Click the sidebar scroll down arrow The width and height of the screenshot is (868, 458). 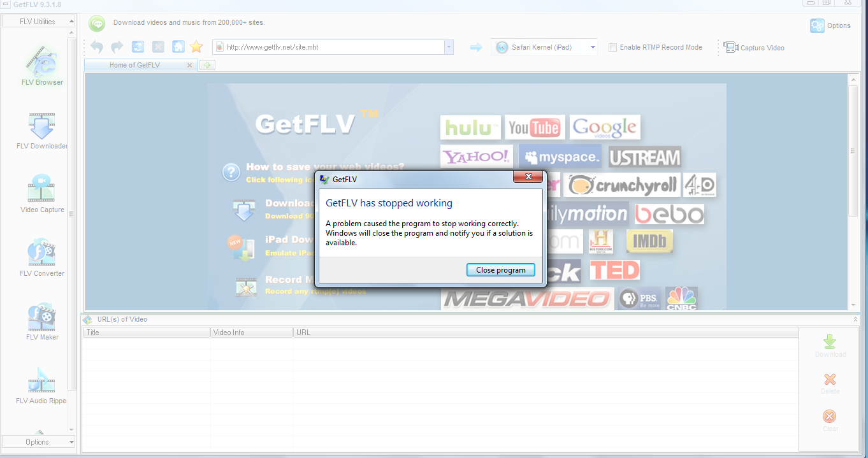point(72,430)
